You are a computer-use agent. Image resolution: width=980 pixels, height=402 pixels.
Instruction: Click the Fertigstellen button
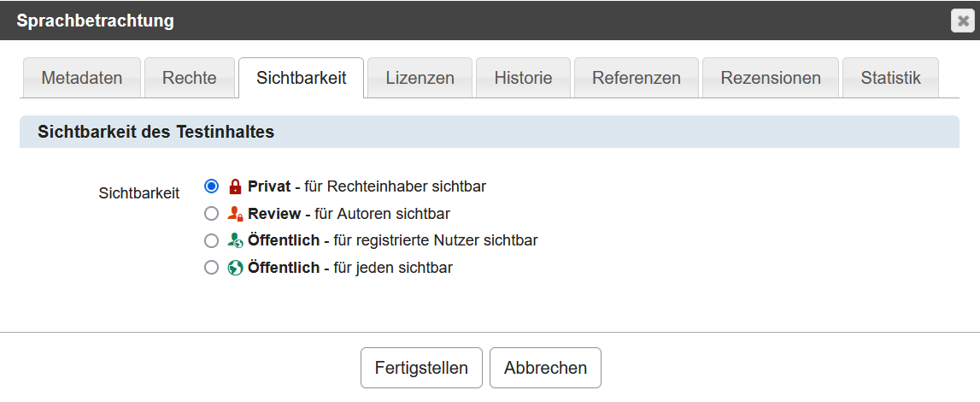pos(421,368)
